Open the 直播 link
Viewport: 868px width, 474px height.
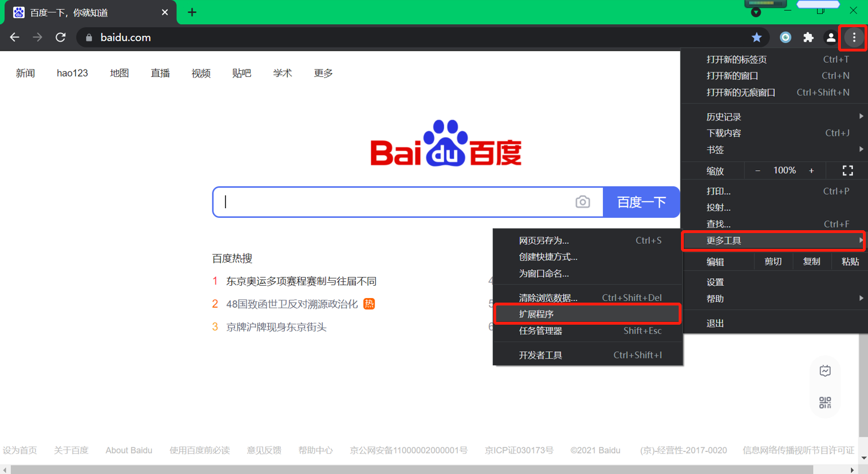tap(160, 73)
